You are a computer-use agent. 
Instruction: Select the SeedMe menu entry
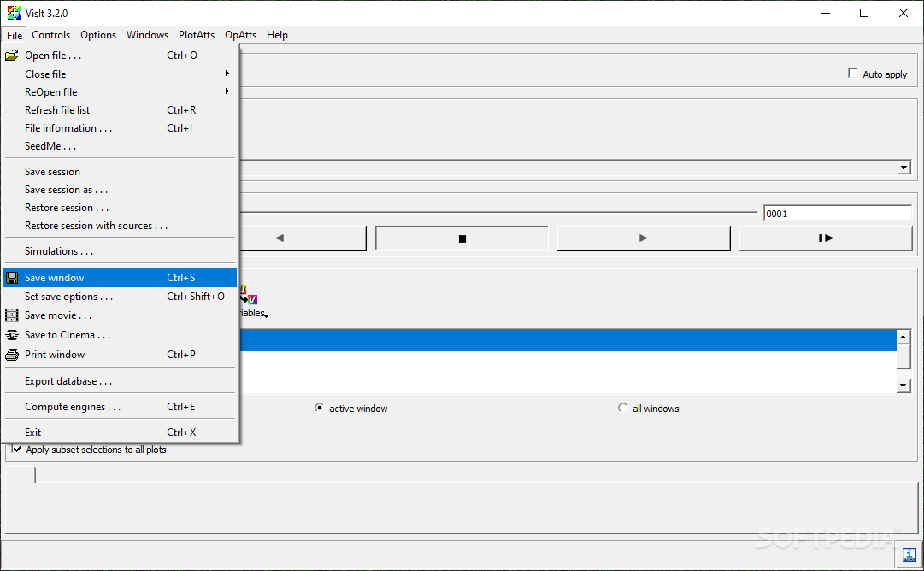121,146
